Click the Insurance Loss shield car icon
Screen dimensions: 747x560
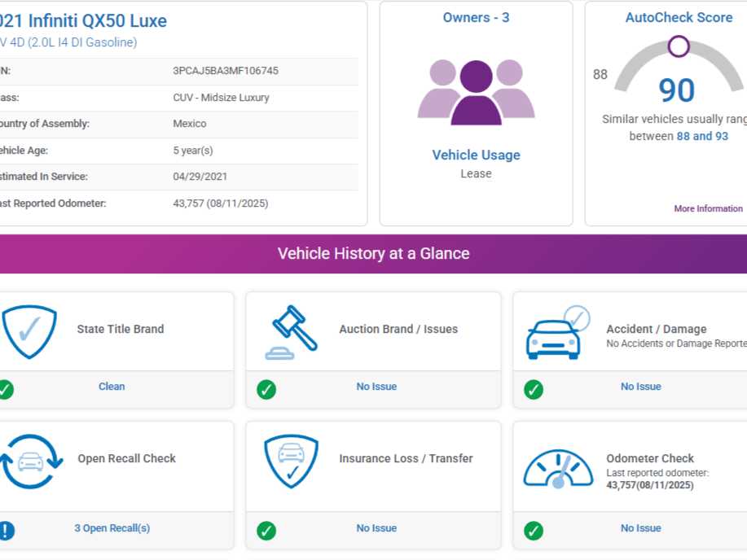pos(291,461)
